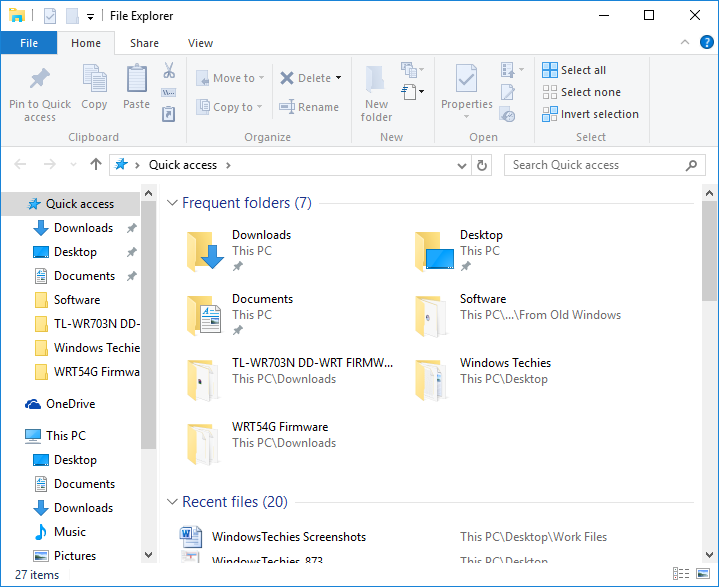Click the main pane scrollbar thumb
This screenshot has height=587, width=719.
click(x=709, y=251)
